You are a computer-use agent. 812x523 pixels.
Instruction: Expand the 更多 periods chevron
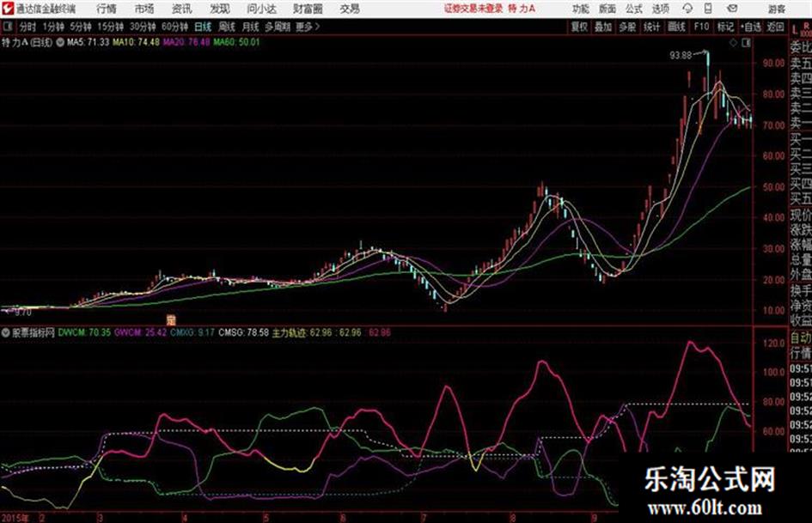click(317, 27)
